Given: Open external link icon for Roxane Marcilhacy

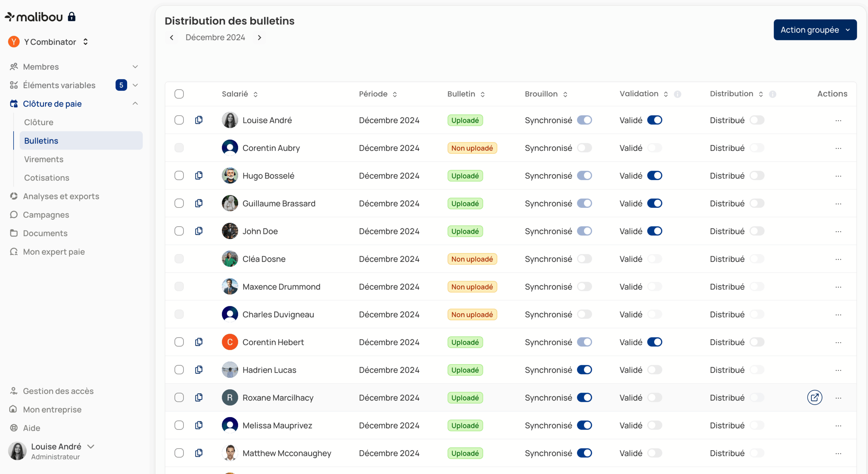Looking at the screenshot, I should pos(814,397).
